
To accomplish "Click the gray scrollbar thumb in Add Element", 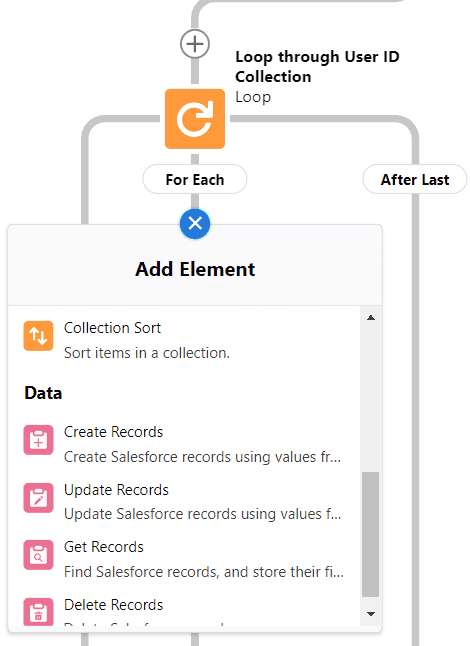I will (x=370, y=534).
